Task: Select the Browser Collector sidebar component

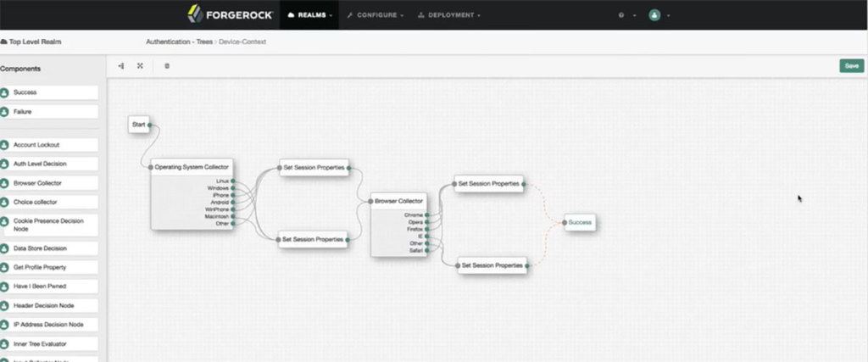Action: [x=49, y=183]
